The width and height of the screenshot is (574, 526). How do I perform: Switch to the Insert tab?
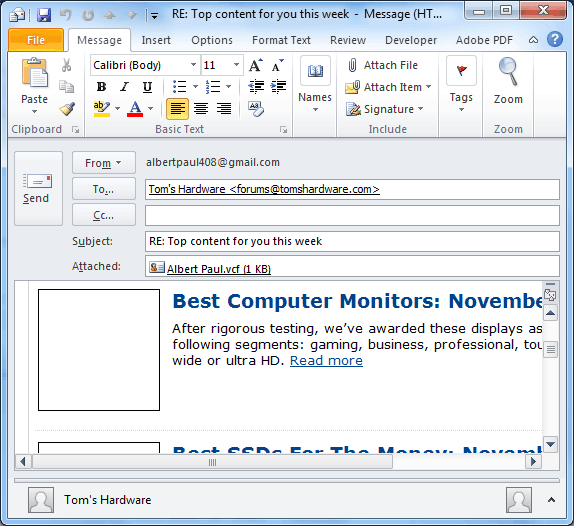(156, 40)
